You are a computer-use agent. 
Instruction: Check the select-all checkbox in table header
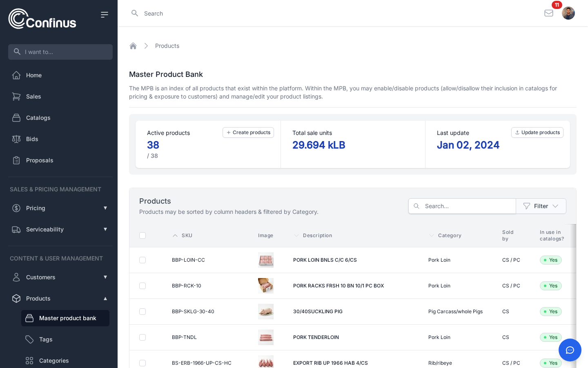click(x=143, y=236)
